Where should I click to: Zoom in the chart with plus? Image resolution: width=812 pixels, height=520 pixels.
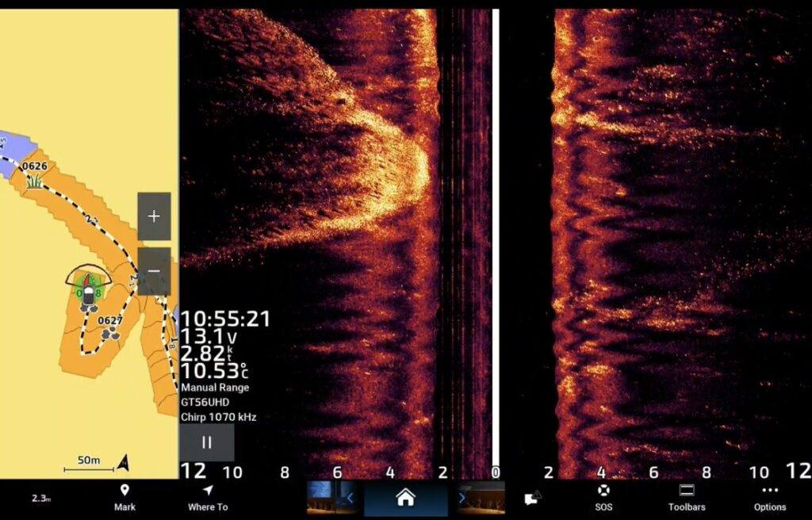pos(154,216)
